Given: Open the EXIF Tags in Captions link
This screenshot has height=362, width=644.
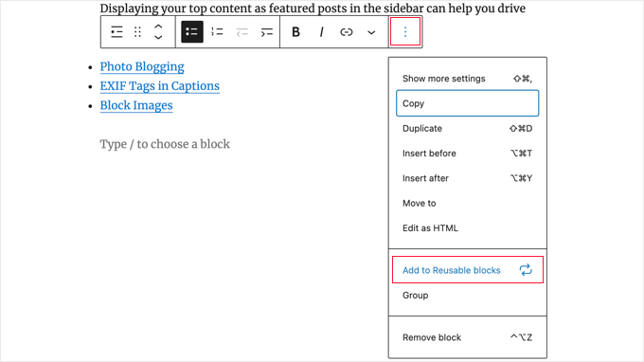Looking at the screenshot, I should click(160, 86).
